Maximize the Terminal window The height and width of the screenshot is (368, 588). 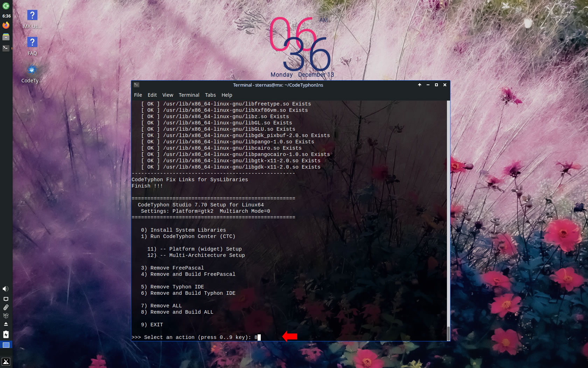(x=436, y=85)
